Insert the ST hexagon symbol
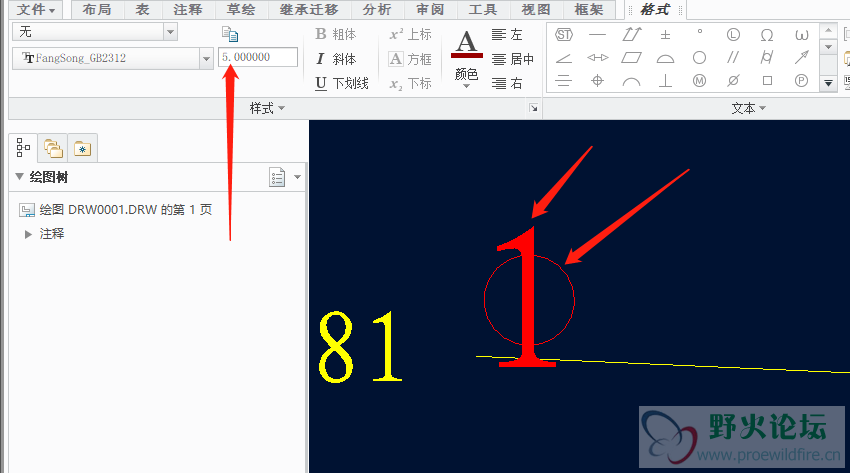The image size is (850, 473). 564,35
